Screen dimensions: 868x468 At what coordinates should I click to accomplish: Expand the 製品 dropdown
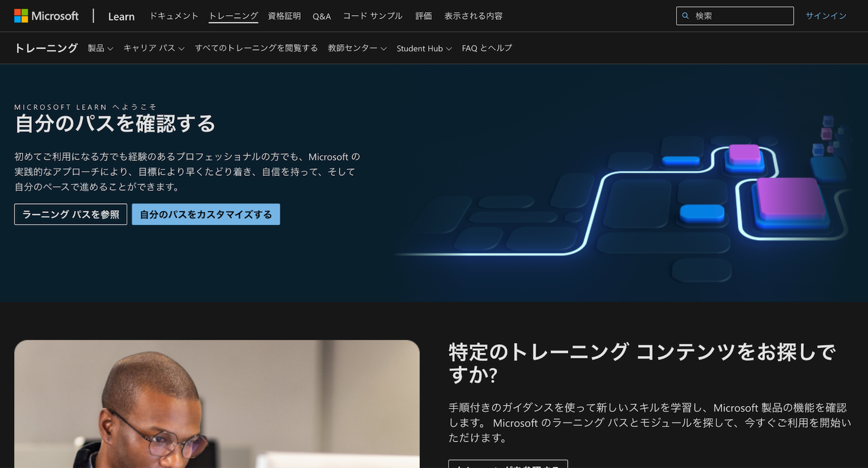[x=100, y=49]
